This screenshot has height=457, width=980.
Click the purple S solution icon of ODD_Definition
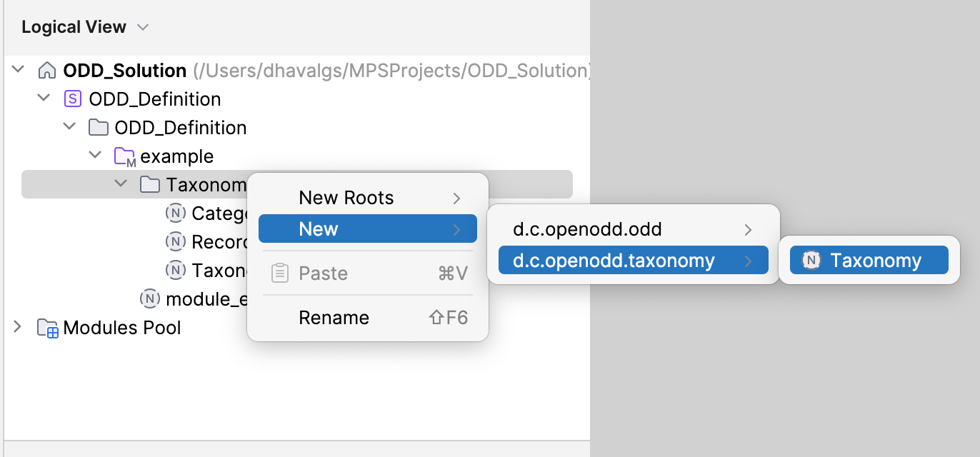(72, 99)
